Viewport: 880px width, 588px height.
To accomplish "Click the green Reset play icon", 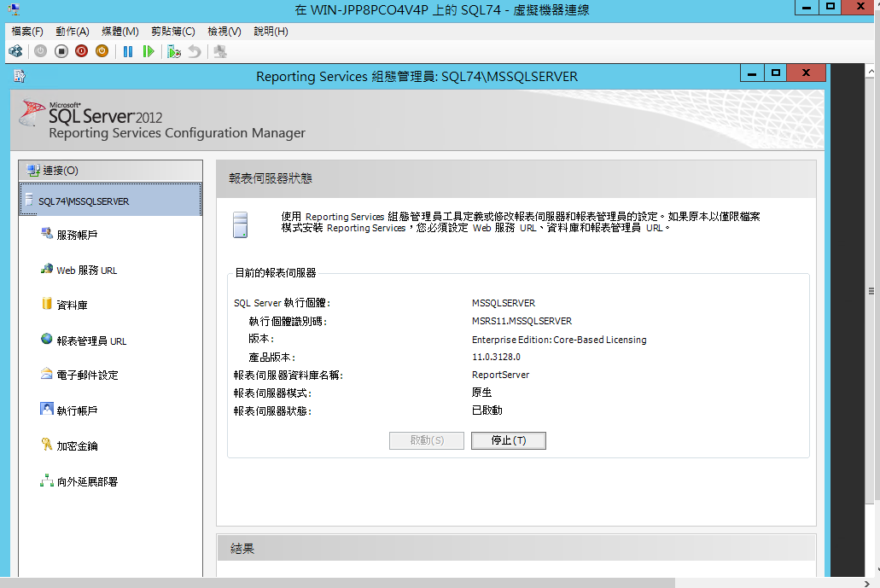I will (149, 51).
